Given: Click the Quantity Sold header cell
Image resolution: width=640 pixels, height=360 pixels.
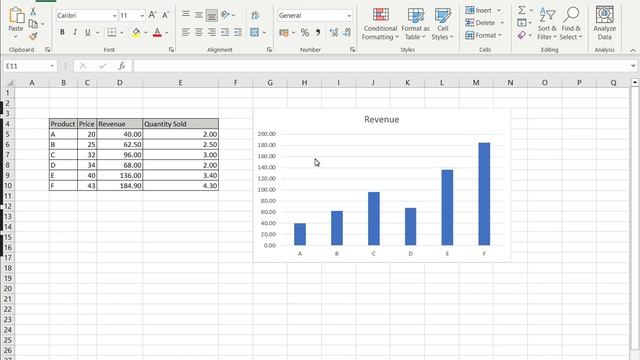Looking at the screenshot, I should [180, 124].
